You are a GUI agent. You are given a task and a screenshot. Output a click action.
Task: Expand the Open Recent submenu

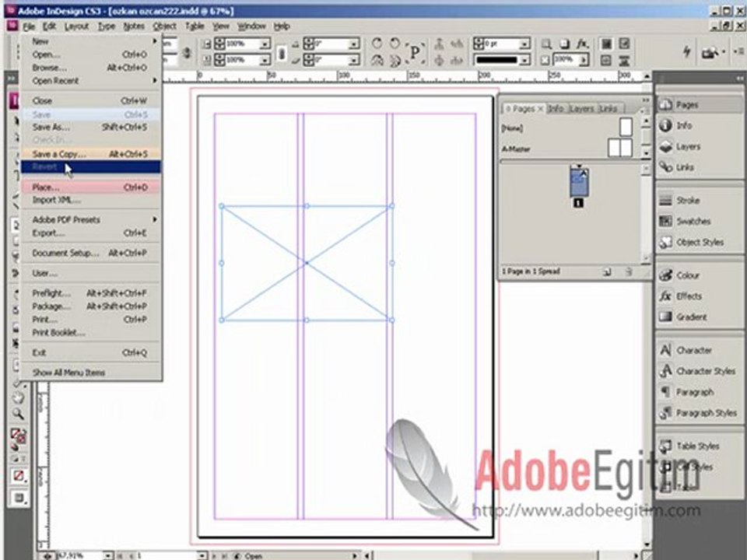90,81
